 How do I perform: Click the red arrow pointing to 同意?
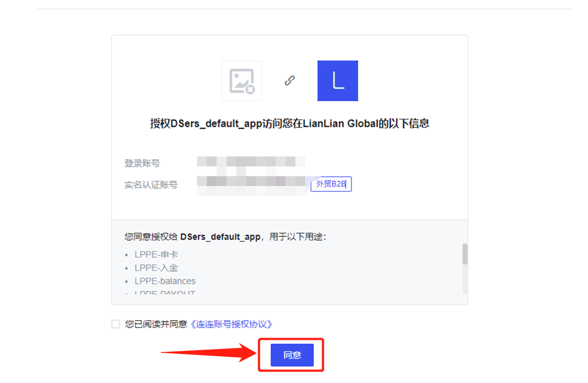tap(209, 352)
